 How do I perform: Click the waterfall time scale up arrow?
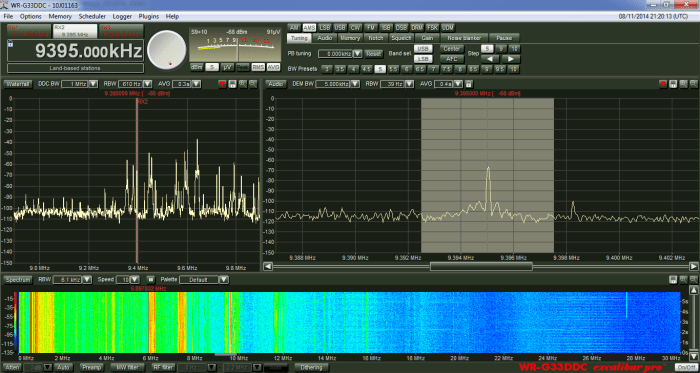pos(693,291)
